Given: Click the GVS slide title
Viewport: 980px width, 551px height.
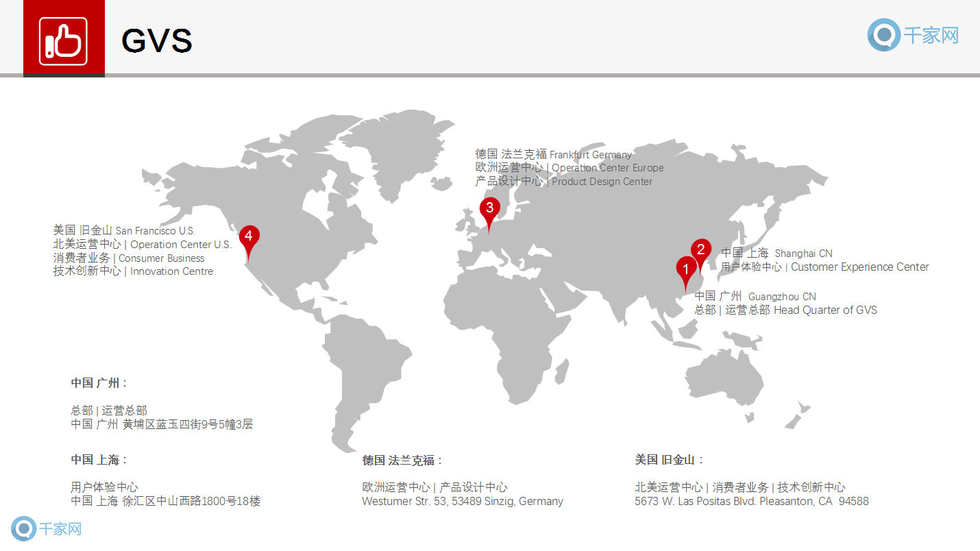Looking at the screenshot, I should tap(156, 41).
